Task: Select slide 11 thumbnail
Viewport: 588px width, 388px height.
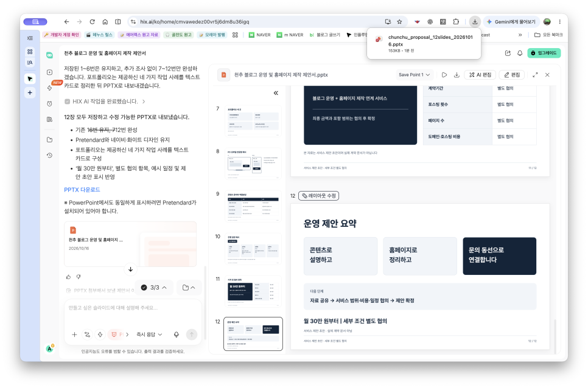Action: coord(253,291)
